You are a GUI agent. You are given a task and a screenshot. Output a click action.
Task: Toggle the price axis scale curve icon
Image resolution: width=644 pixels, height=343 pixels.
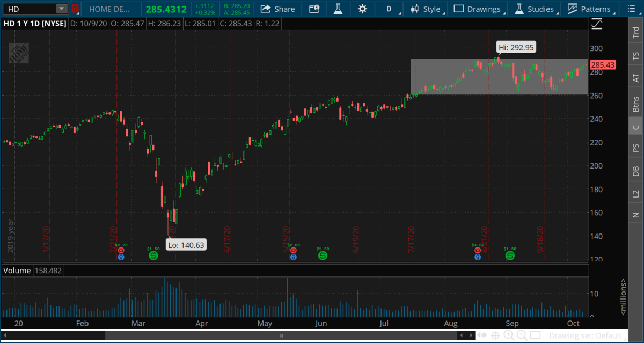[x=596, y=24]
